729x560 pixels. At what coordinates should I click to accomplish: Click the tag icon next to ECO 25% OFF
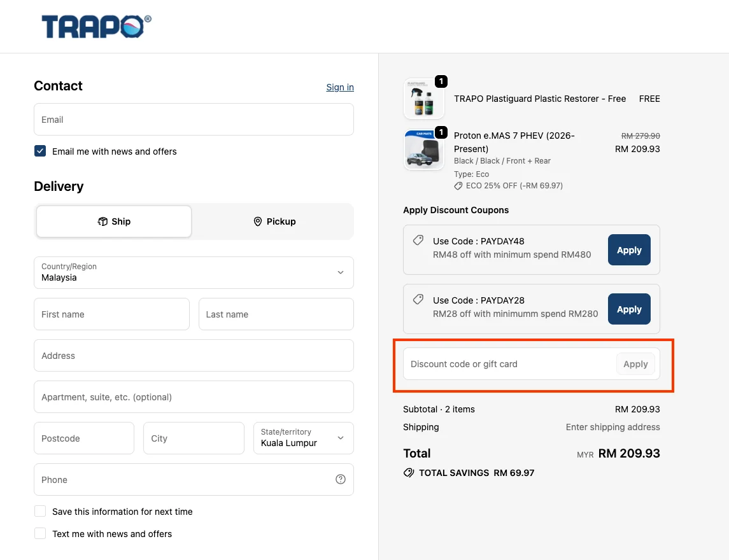click(x=458, y=186)
